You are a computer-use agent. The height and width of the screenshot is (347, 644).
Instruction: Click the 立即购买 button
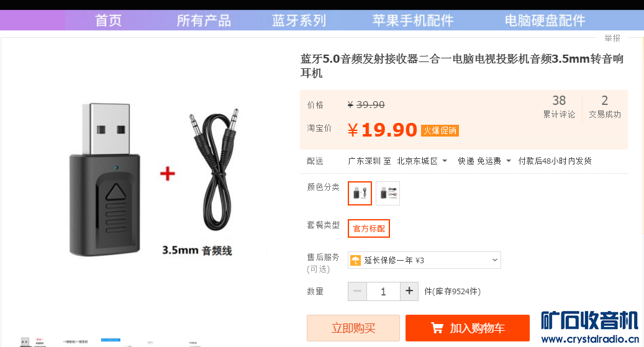click(353, 328)
